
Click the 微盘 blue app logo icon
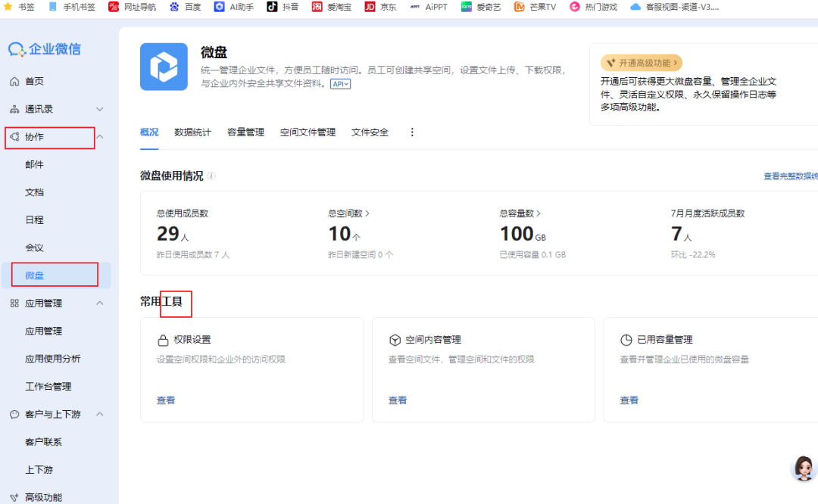pos(164,67)
